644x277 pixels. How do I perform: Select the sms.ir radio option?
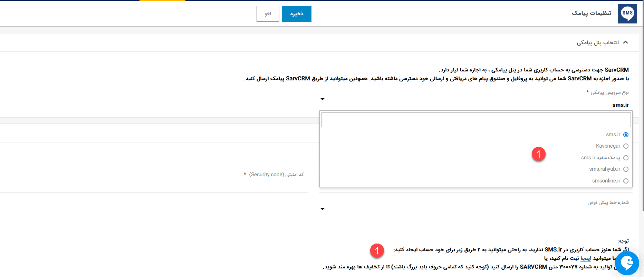click(626, 135)
